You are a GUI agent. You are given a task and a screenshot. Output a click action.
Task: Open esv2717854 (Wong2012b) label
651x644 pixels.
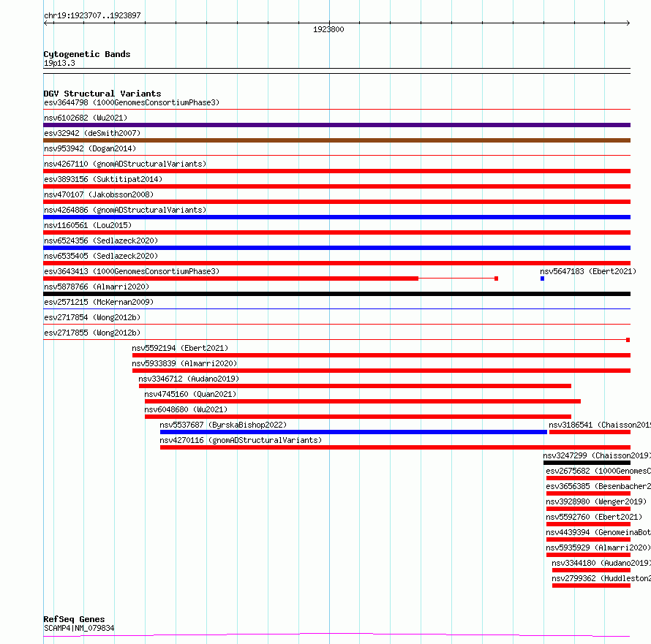(x=92, y=317)
